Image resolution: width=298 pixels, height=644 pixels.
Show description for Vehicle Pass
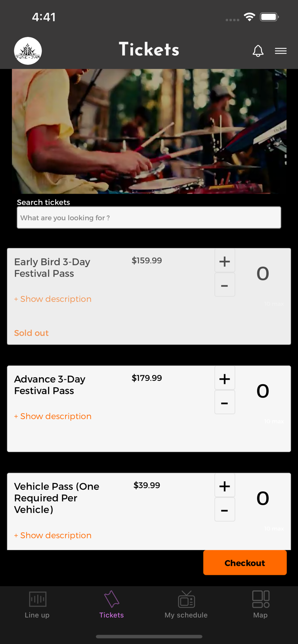53,535
